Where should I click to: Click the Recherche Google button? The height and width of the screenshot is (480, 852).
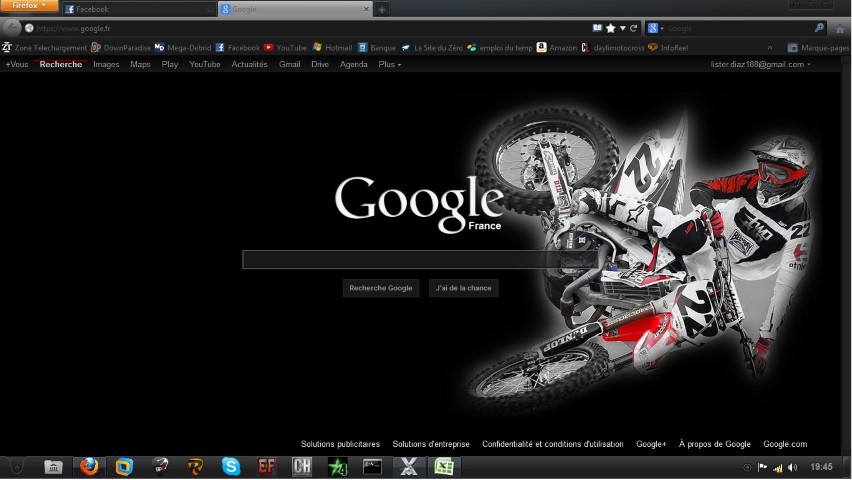click(381, 288)
